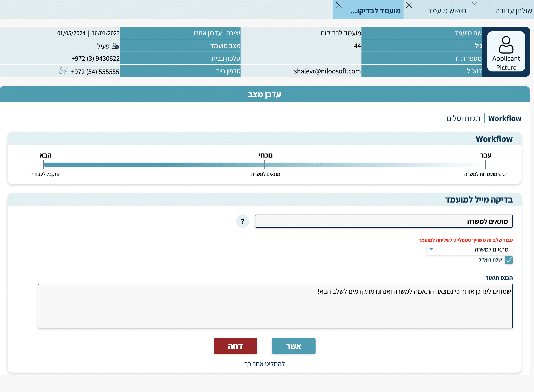
Task: Close the שולחן עבודה tab
Action: 474,5
